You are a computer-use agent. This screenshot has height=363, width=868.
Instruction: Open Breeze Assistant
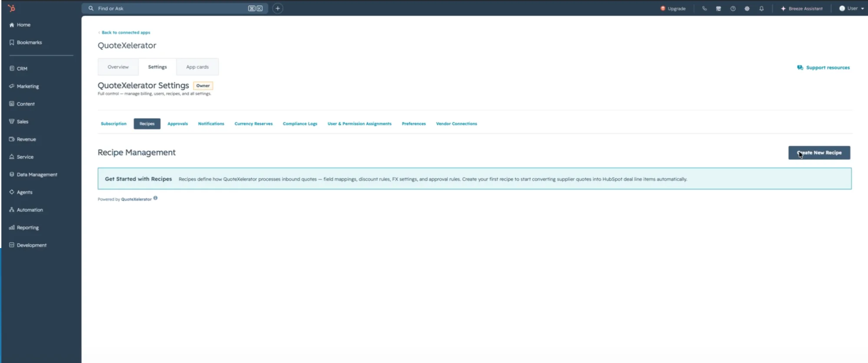(802, 8)
